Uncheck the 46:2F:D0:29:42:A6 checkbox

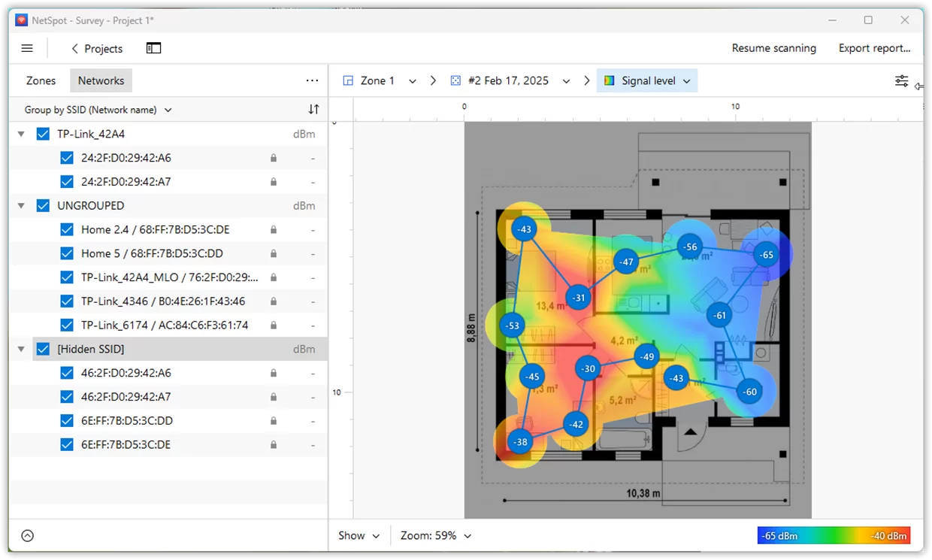click(x=67, y=373)
